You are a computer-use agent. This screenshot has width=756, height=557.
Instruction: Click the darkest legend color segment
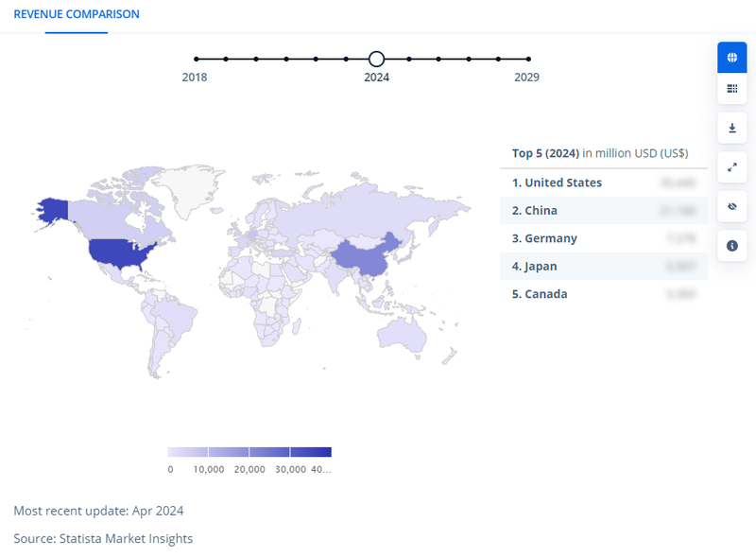point(311,452)
